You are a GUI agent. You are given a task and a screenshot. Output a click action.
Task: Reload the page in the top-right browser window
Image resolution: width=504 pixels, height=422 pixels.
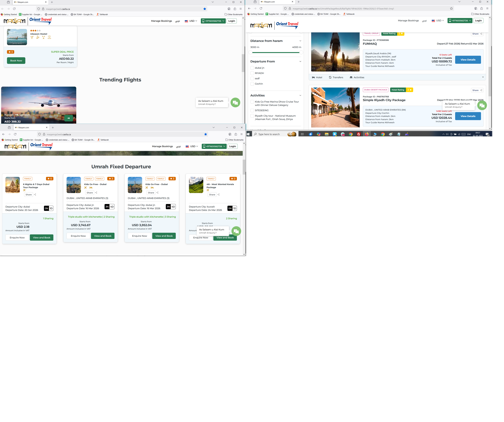261,8
